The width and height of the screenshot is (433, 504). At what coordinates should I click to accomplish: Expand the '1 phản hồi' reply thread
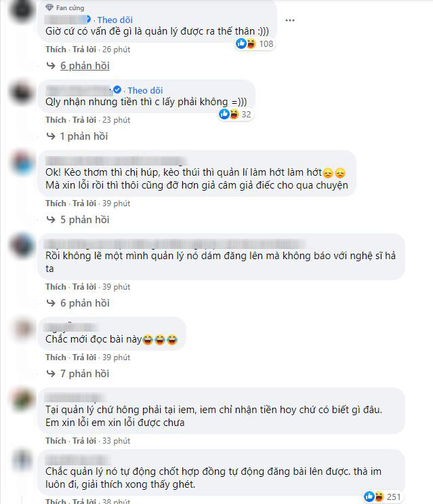84,136
